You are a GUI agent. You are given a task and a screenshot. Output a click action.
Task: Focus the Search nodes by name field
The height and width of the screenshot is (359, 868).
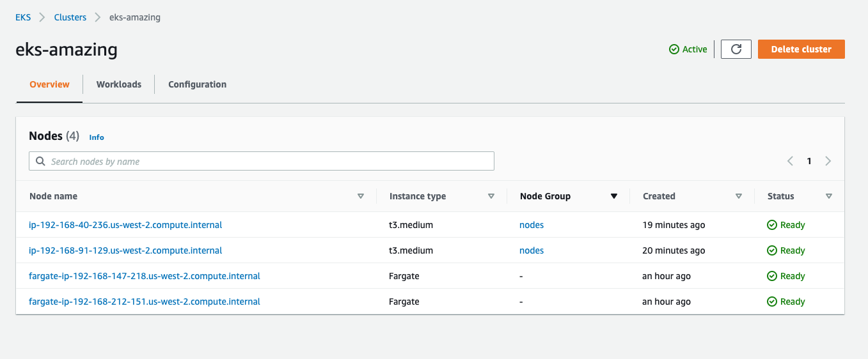pyautogui.click(x=269, y=162)
